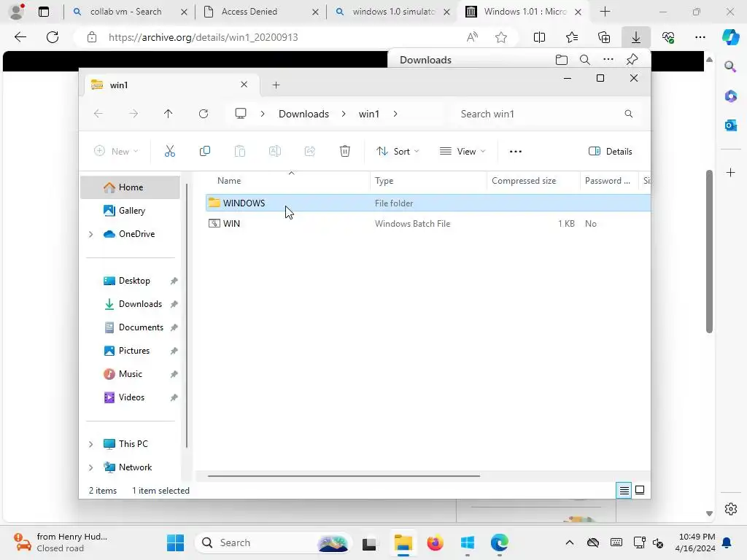Expand chevron after win1 in breadcrumb
The width and height of the screenshot is (747, 560).
pyautogui.click(x=395, y=114)
